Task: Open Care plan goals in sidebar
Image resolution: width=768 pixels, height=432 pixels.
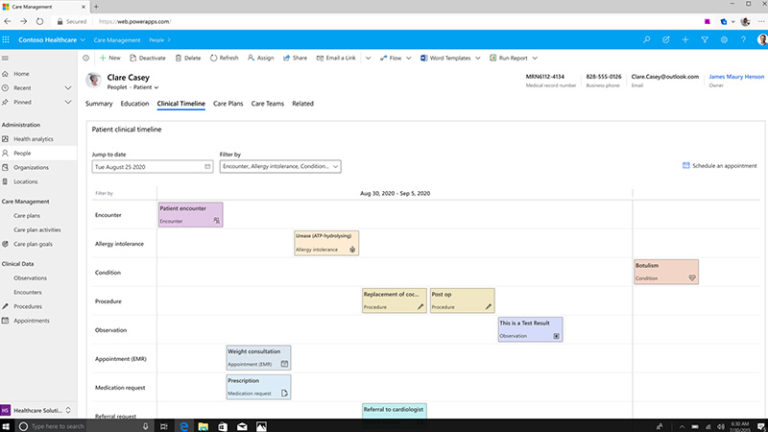Action: [x=33, y=244]
